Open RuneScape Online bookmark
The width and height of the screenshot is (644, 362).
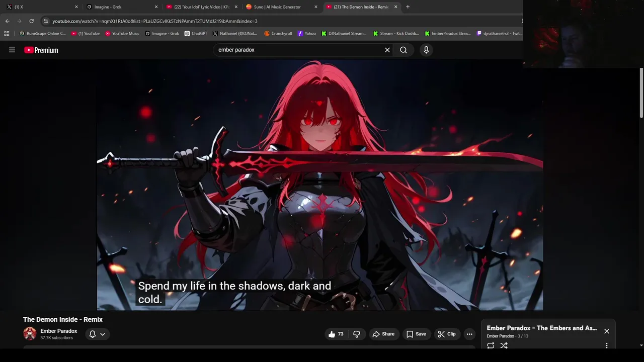click(x=42, y=34)
